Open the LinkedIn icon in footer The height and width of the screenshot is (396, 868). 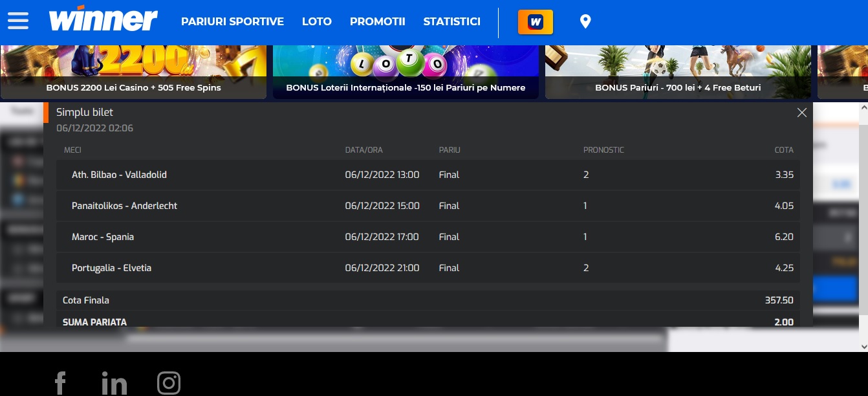[x=114, y=383]
